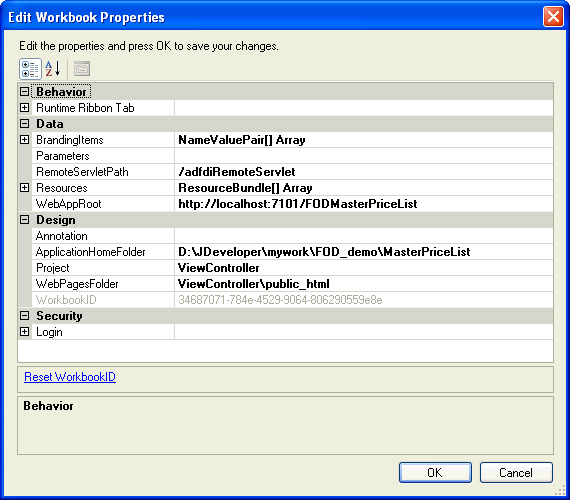The width and height of the screenshot is (570, 500).
Task: Click the empty Parameters value field
Action: coord(364,156)
